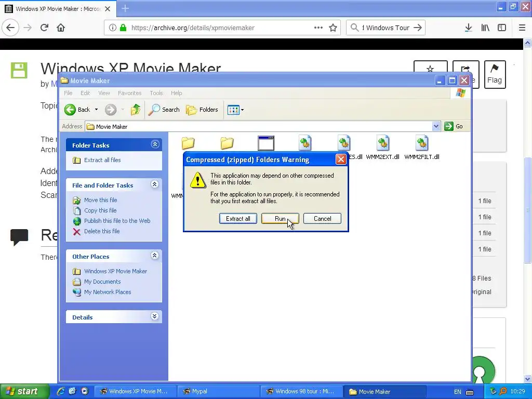
Task: Click the Up folder icon in Explorer toolbar
Action: point(136,110)
